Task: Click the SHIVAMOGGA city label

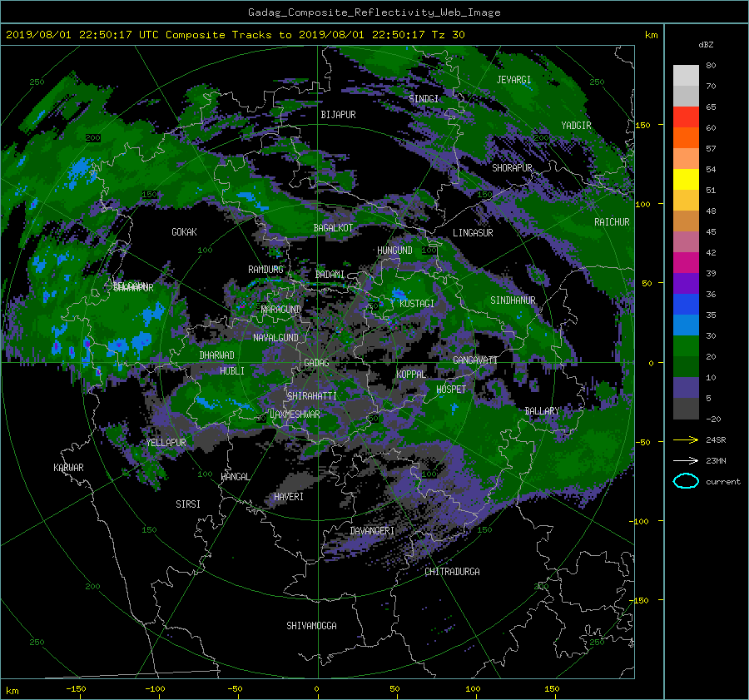Action: tap(311, 625)
